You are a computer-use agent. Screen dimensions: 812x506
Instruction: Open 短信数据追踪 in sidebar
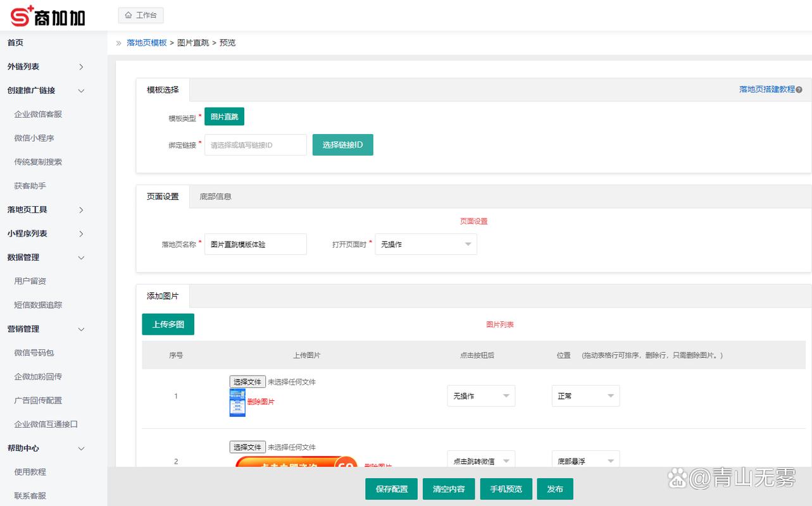38,305
